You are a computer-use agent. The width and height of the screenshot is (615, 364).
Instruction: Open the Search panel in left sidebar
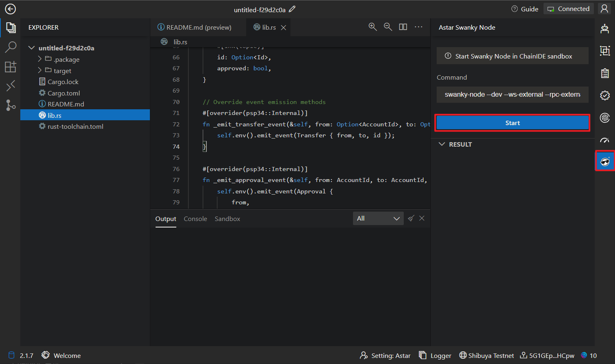pos(11,47)
